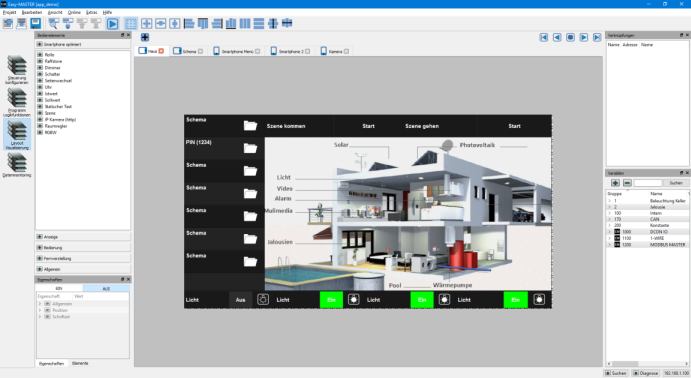Viewport: 691px width, 378px height.
Task: Open Steuerung konfigurieren in the sidebar
Action: 17,70
